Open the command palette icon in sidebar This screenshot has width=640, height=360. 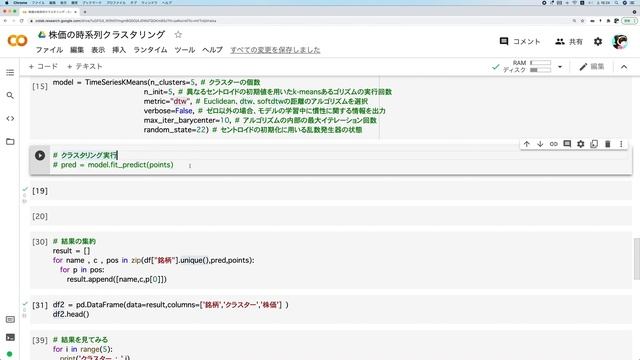[x=10, y=320]
